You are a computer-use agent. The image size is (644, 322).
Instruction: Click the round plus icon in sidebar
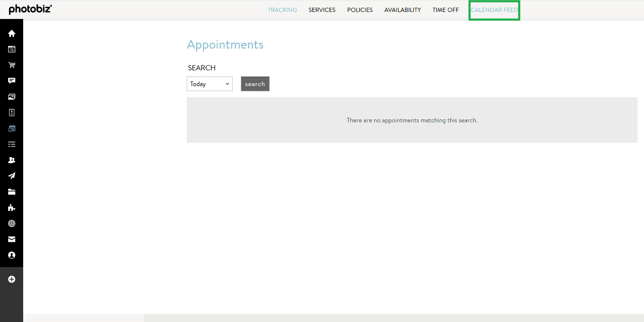point(12,279)
